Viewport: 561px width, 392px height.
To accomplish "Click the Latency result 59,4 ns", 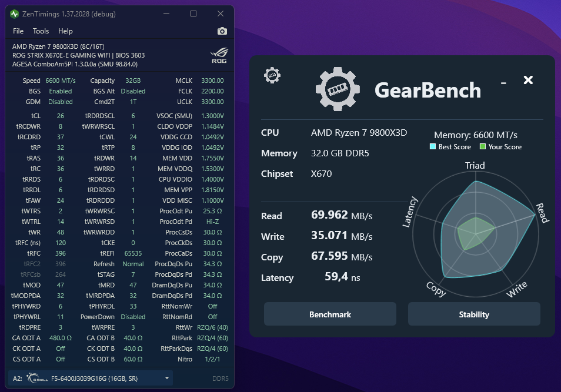I will [x=342, y=277].
